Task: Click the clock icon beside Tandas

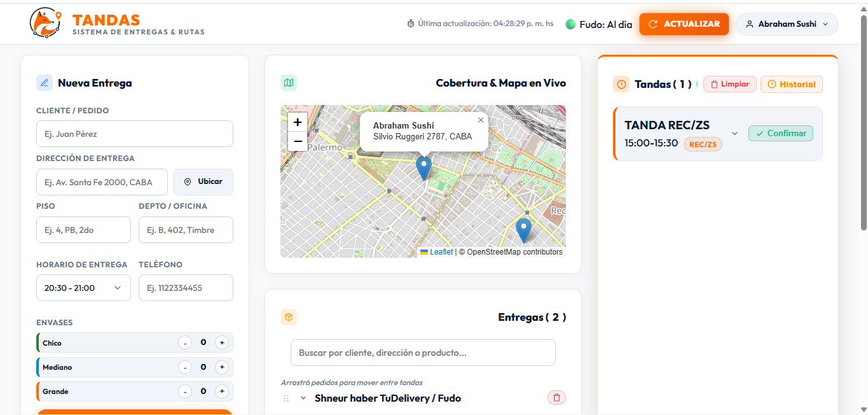Action: pyautogui.click(x=621, y=84)
